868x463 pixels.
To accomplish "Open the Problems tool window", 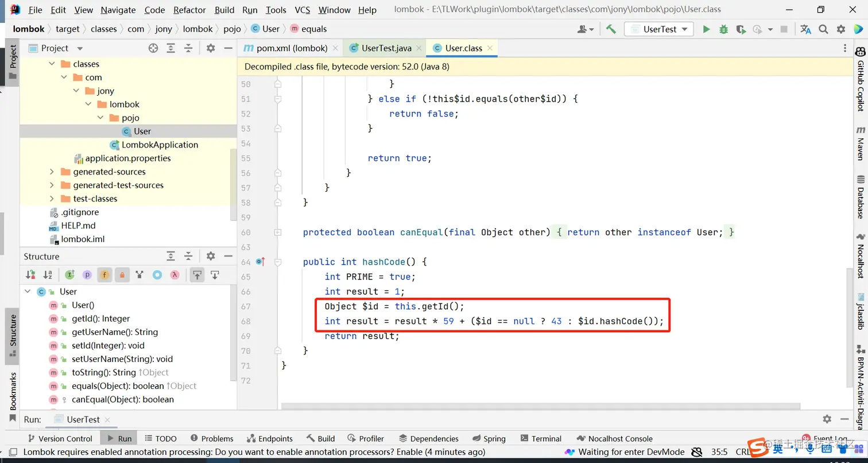I will pyautogui.click(x=212, y=438).
